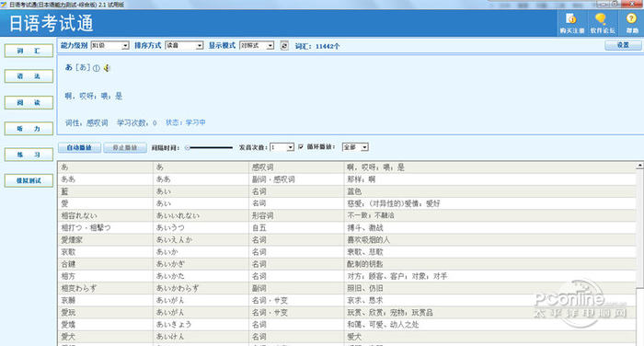Click the app logo in title bar
This screenshot has height=346, width=644.
[x=4, y=4]
